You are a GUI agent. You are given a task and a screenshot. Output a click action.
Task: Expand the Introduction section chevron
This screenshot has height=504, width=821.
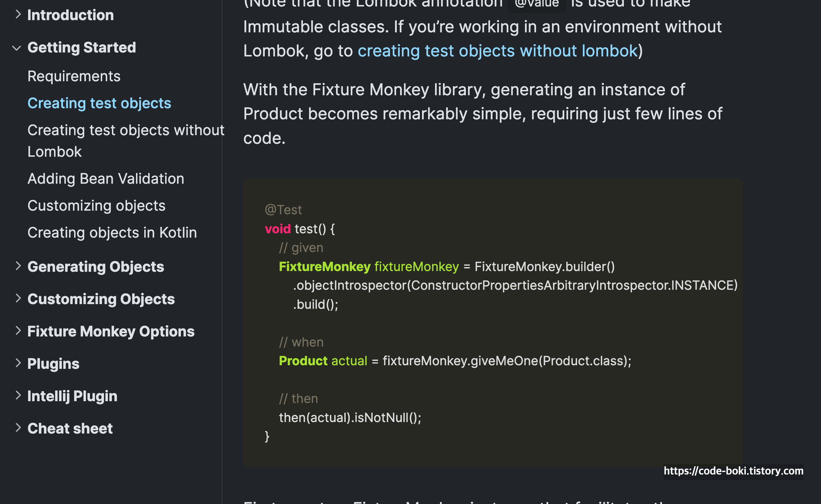click(x=18, y=14)
